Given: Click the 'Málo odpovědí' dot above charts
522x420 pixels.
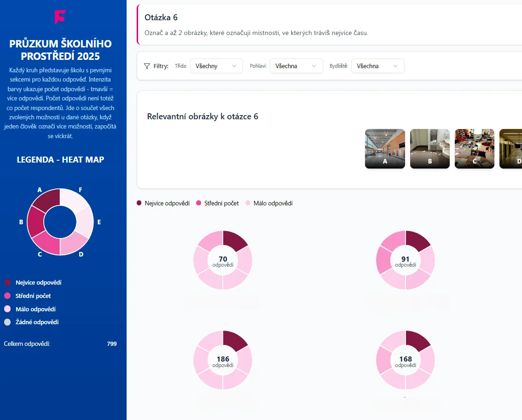Looking at the screenshot, I should [248, 203].
